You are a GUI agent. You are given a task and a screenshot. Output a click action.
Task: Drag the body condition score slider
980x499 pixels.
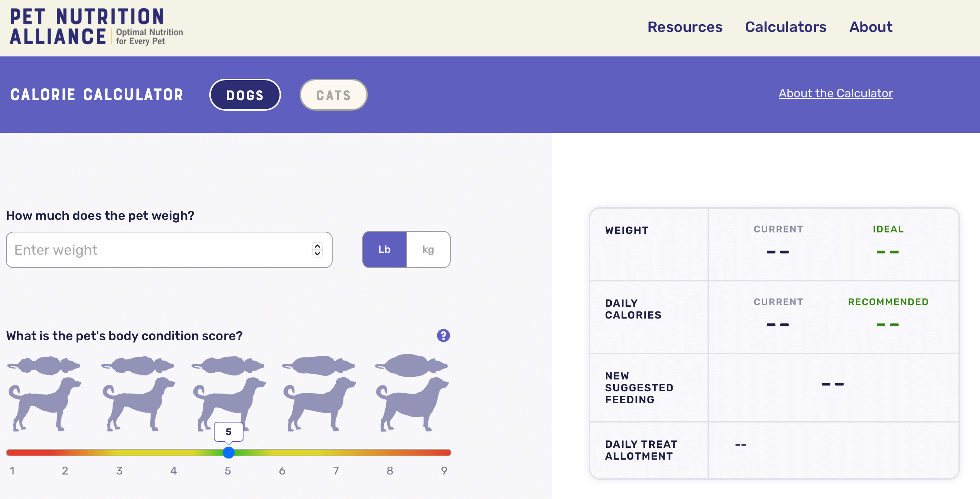coord(228,452)
